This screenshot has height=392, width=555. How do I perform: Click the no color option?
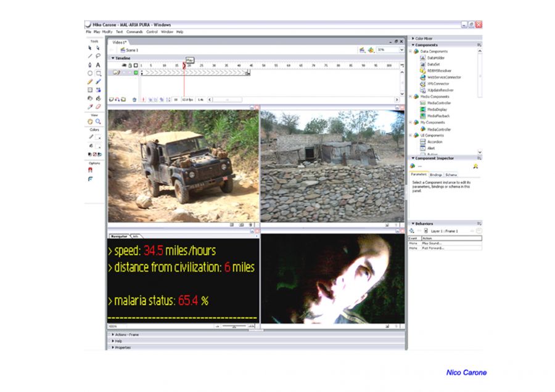click(94, 154)
